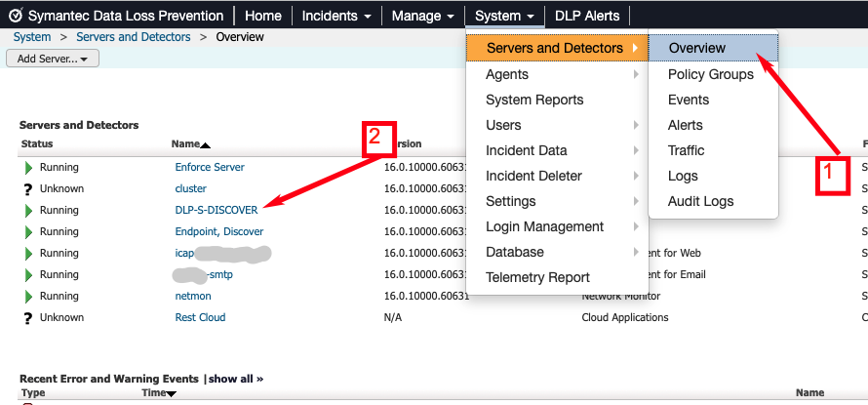Click the Symantec Data Loss Prevention logo icon
The height and width of the screenshot is (405, 868).
(x=16, y=16)
